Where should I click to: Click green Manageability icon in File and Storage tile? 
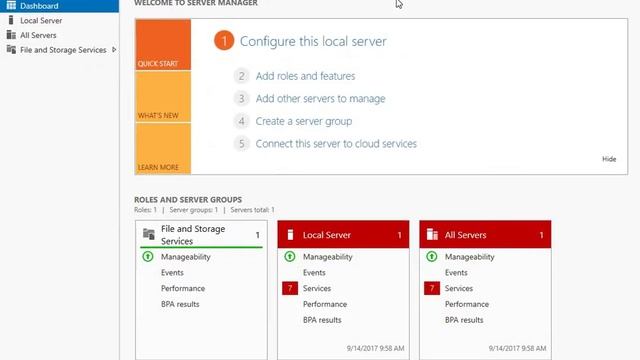tap(148, 256)
